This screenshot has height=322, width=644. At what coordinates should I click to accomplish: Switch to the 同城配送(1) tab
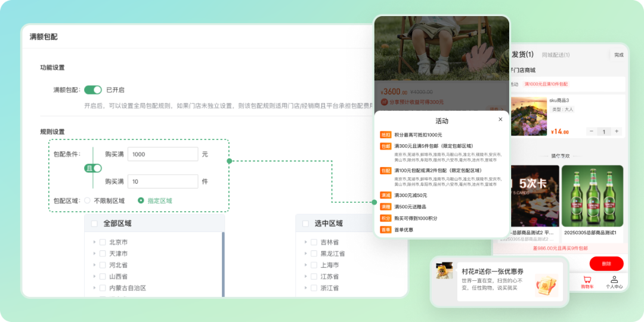tap(556, 55)
